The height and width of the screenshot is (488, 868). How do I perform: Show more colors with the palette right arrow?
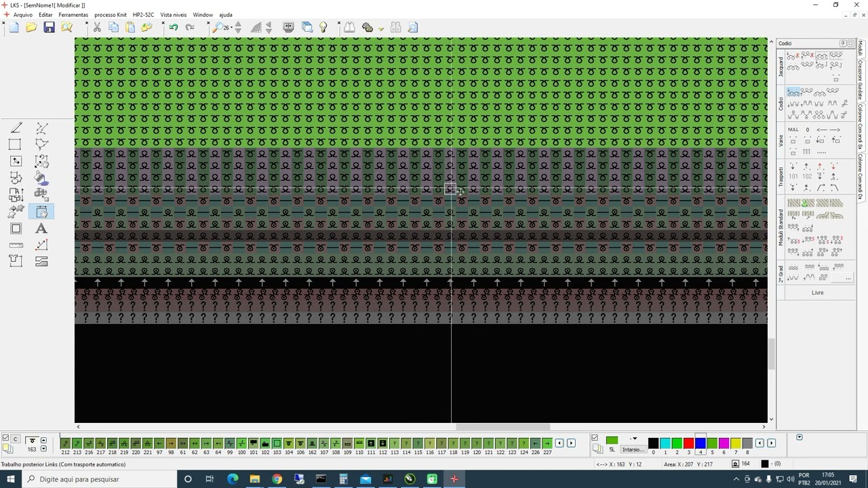[x=771, y=443]
